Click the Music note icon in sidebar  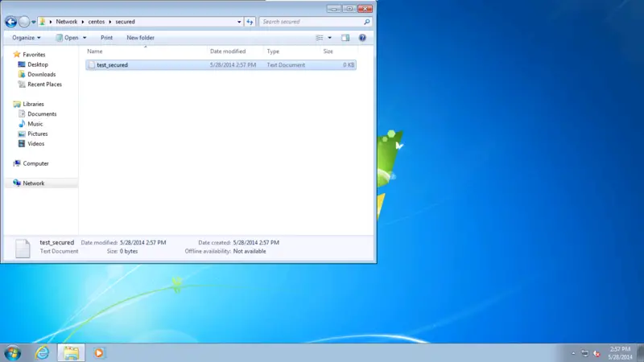pos(22,124)
